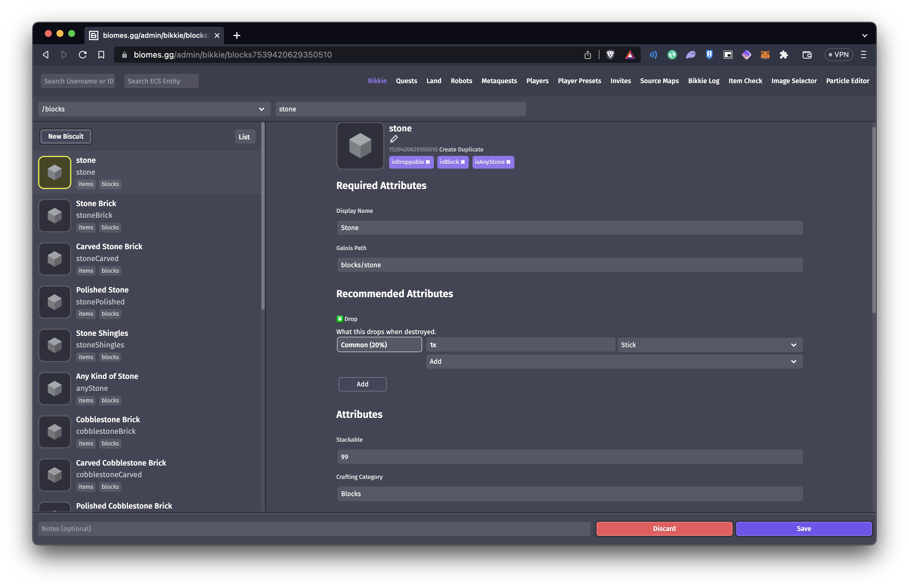Click the New Biscuit button
909x588 pixels.
[x=66, y=136]
